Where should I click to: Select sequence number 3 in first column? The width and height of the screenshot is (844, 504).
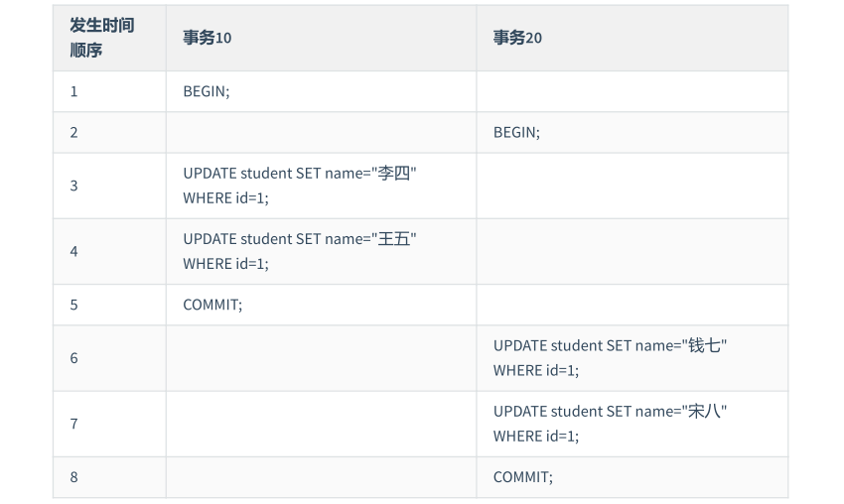click(73, 186)
